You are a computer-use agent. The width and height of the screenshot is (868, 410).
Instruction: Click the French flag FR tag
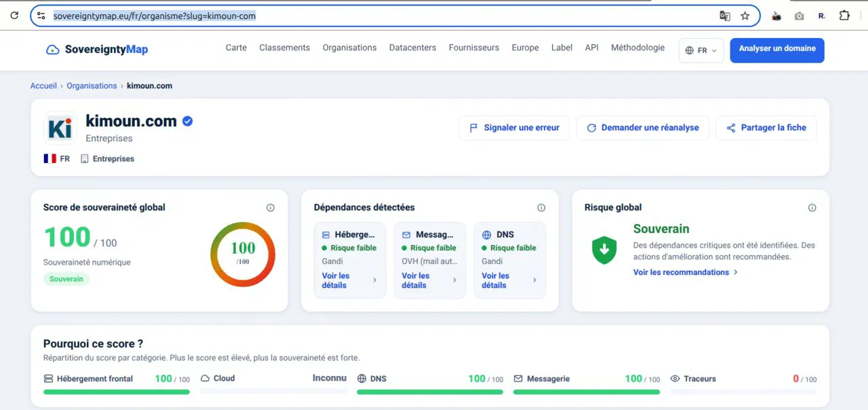[57, 159]
